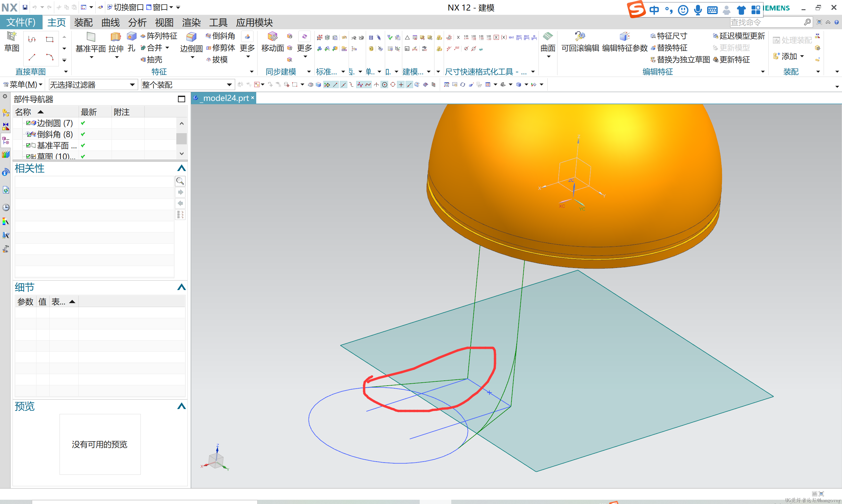Toggle the midpoint snap option

coord(343,84)
